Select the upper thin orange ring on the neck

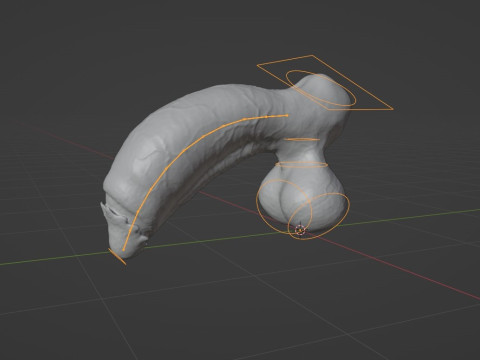point(301,140)
